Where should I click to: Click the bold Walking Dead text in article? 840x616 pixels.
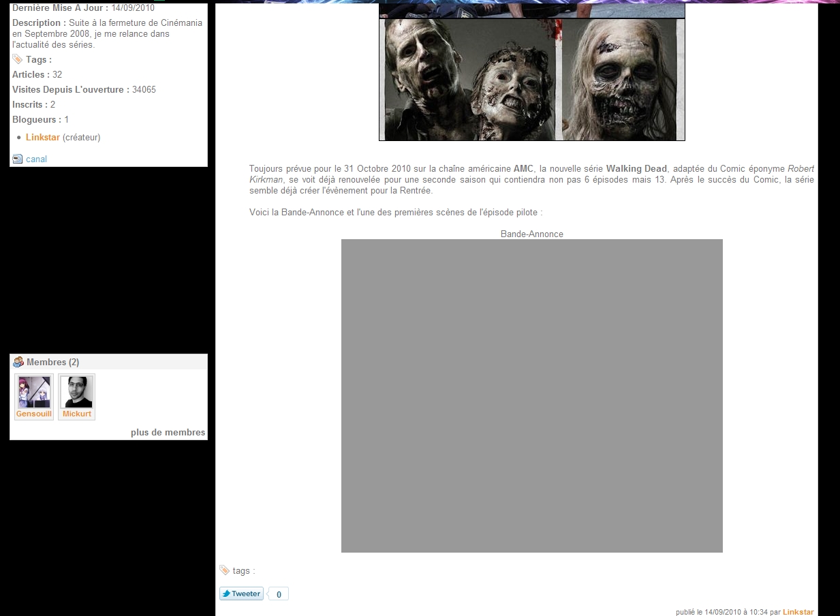click(636, 169)
